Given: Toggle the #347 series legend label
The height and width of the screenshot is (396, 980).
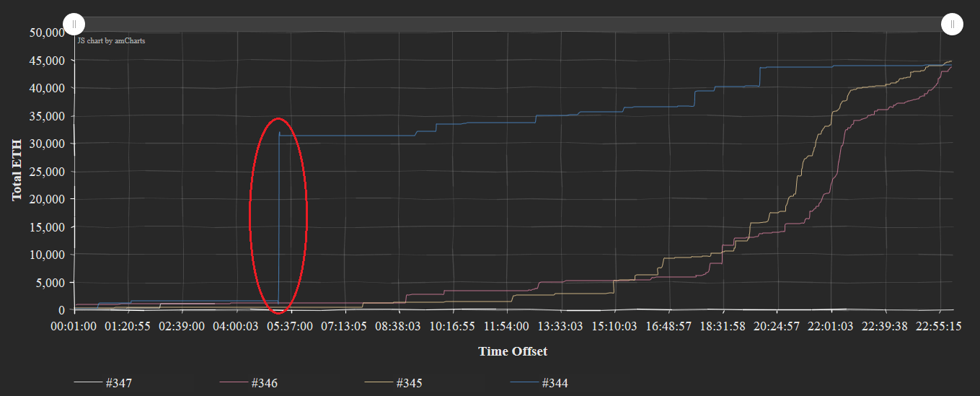Looking at the screenshot, I should pos(118,383).
